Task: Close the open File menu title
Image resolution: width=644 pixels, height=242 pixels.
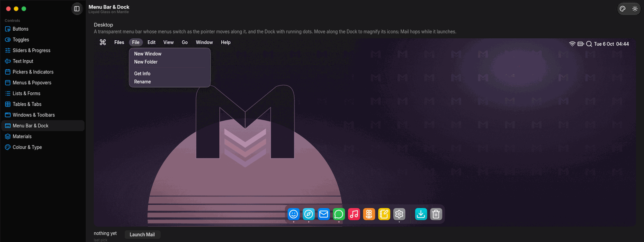Action: click(x=136, y=42)
